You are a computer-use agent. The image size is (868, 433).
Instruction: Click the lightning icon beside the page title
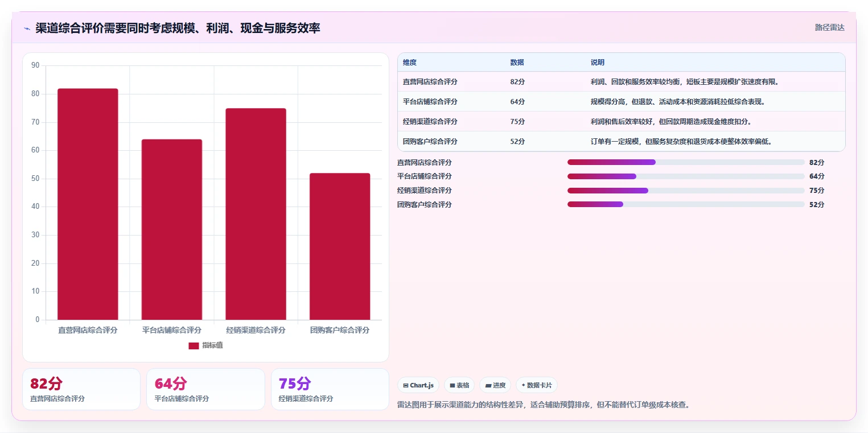pos(27,28)
